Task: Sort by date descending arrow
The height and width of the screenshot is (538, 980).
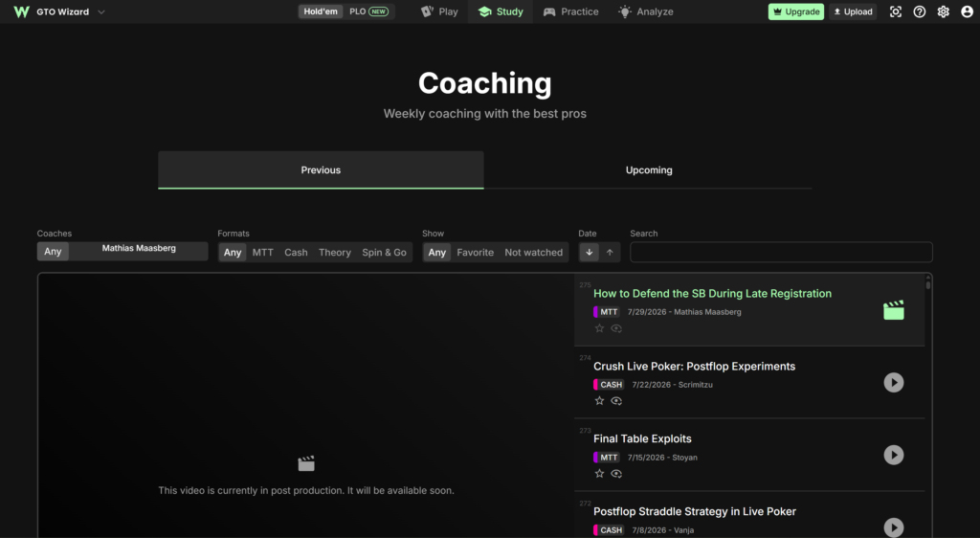Action: [x=589, y=253]
